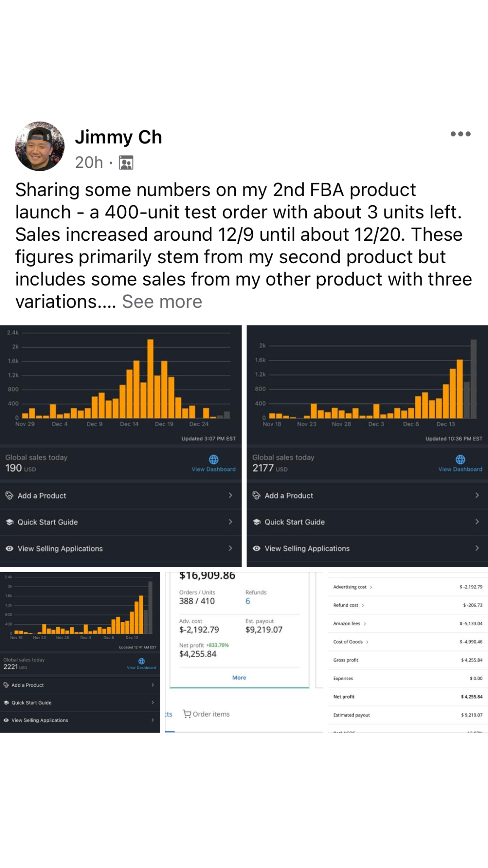
Task: Open View Dashboard in the 2177 USD panel
Action: tap(460, 469)
